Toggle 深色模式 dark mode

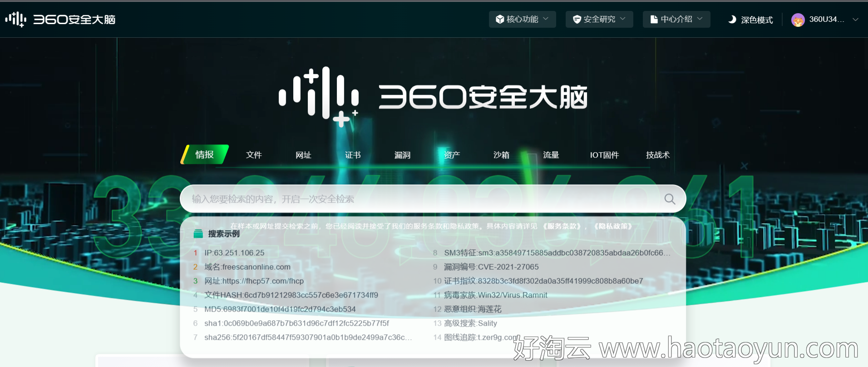click(750, 20)
